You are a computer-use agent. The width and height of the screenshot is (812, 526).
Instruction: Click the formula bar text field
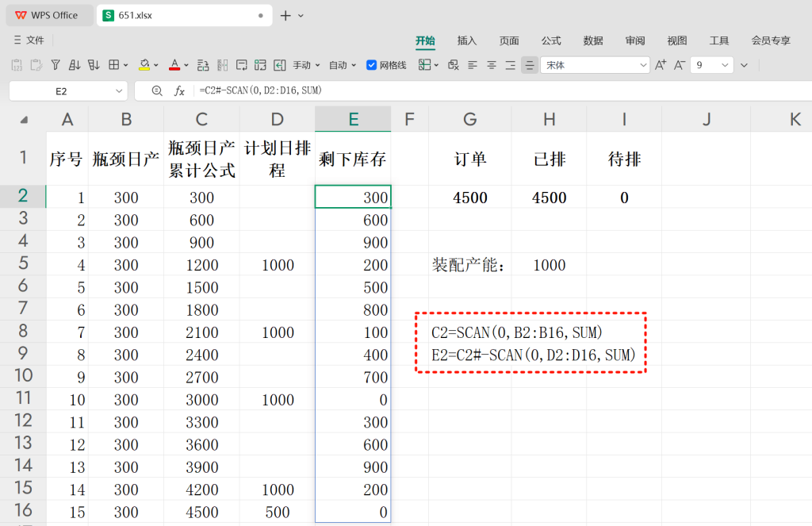pyautogui.click(x=502, y=90)
